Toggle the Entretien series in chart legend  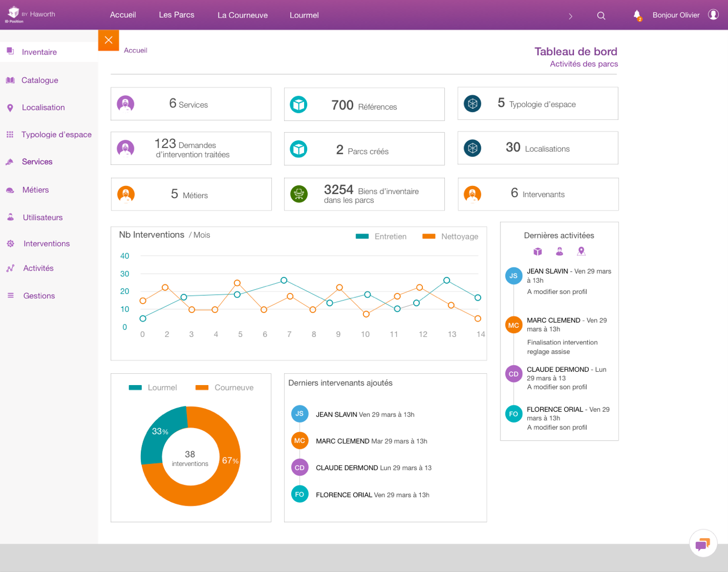(x=381, y=236)
